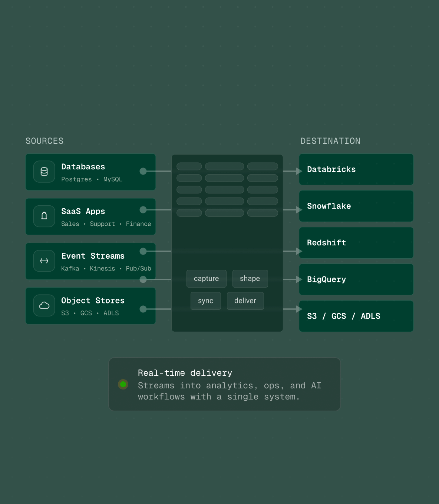The width and height of the screenshot is (439, 504).
Task: Click the connector dot on the SaaS Apps card
Action: 143,210
